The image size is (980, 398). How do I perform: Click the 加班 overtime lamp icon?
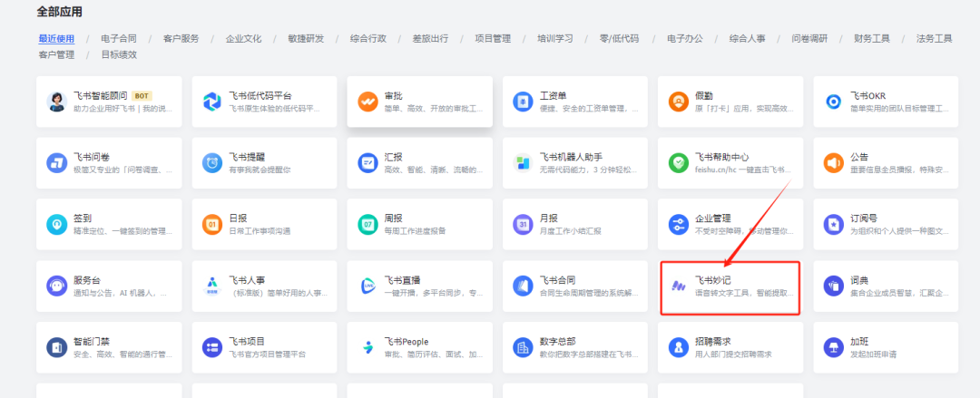[833, 347]
